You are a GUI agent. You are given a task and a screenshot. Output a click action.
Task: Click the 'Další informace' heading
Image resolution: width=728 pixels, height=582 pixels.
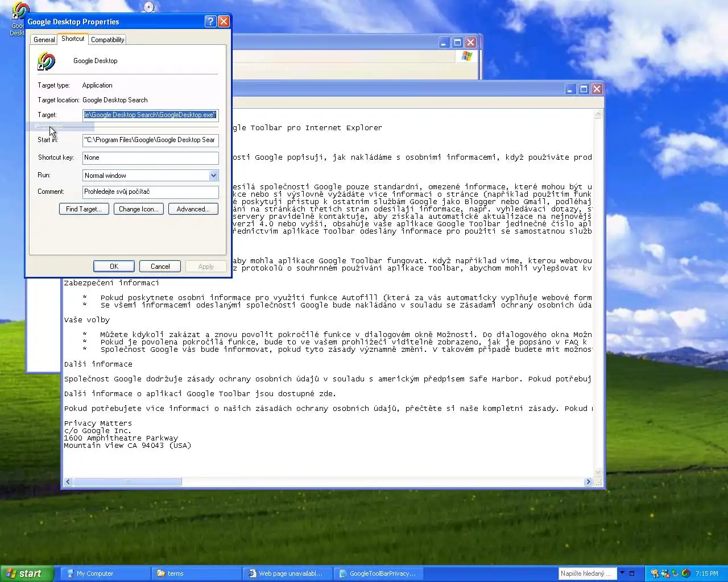(98, 364)
